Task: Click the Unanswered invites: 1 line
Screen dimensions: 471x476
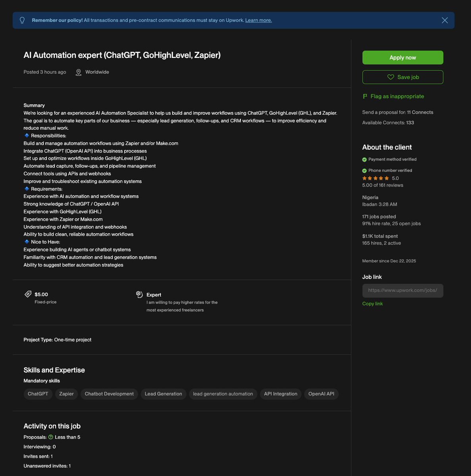Action: 47,466
